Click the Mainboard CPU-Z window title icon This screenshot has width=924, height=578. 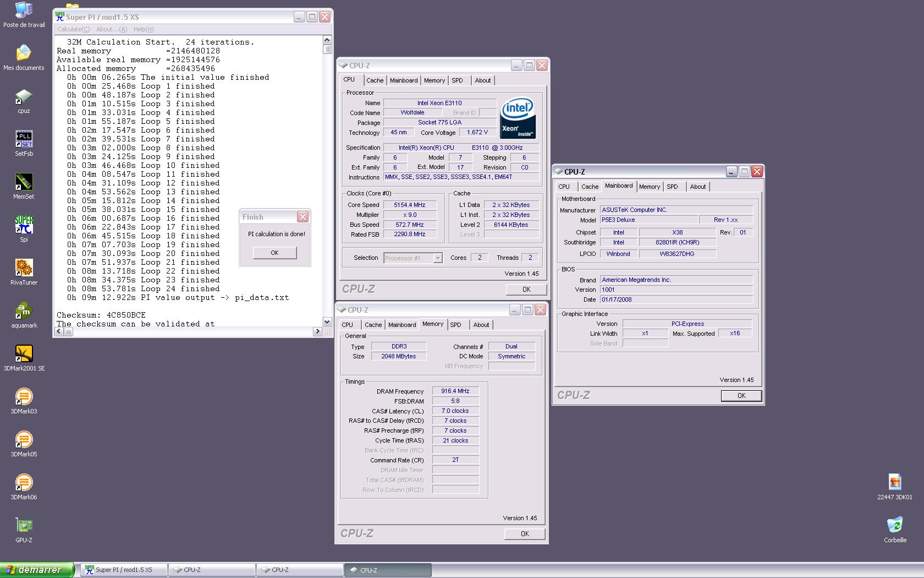tap(558, 172)
